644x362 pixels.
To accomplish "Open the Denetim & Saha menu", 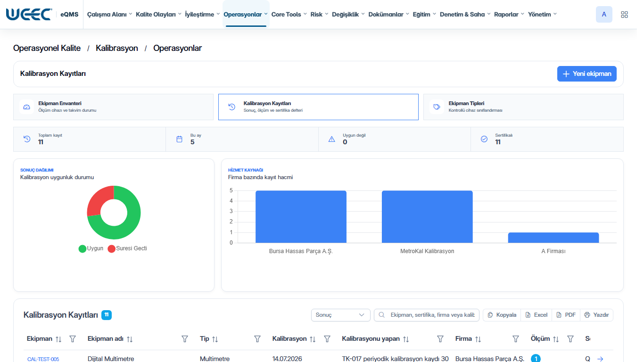I will pos(465,15).
